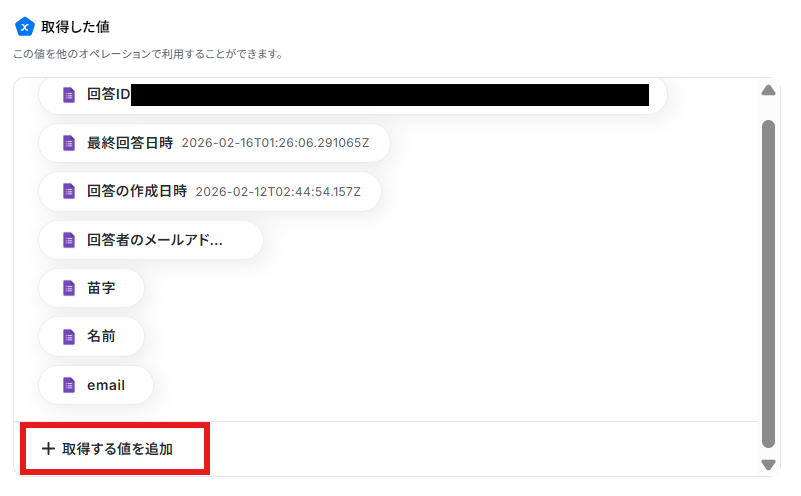Screen dimensions: 801x496
Task: Click the form icon beside email
Action: 69,385
